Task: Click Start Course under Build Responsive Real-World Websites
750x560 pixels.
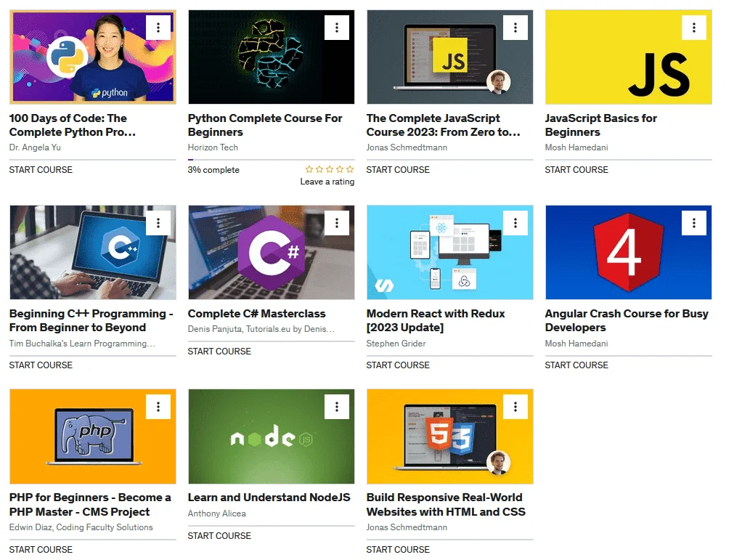Action: [x=398, y=550]
